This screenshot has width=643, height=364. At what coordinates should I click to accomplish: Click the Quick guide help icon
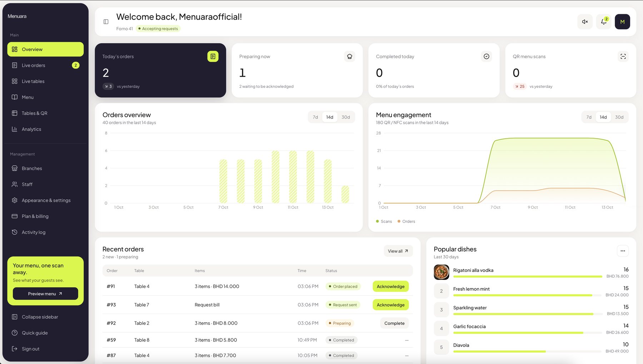15,333
